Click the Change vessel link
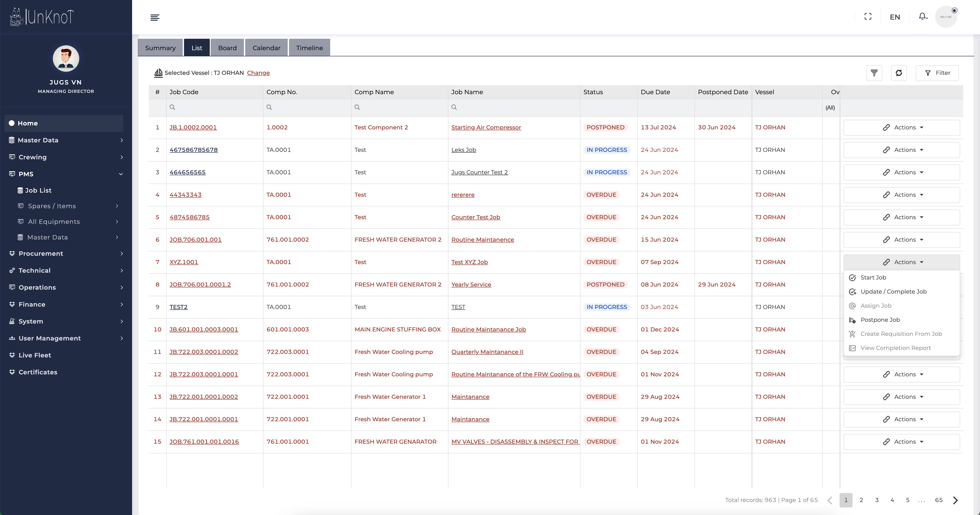The width and height of the screenshot is (980, 515). click(x=258, y=73)
